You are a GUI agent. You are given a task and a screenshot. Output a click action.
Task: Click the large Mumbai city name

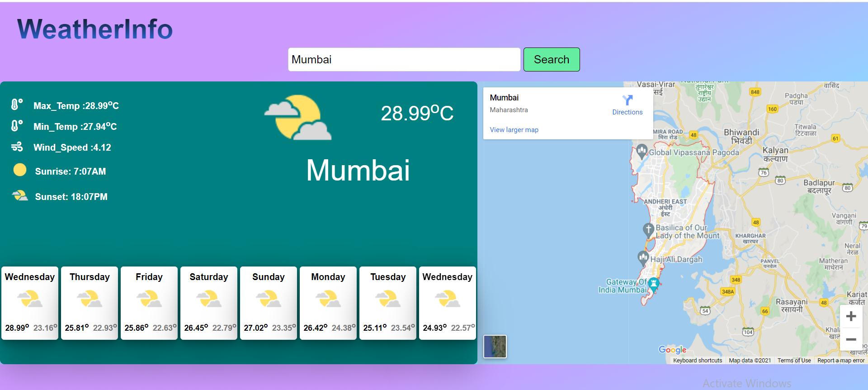358,171
